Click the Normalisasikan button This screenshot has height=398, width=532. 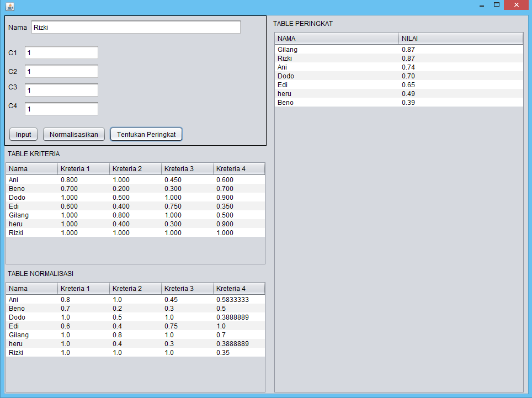point(73,134)
